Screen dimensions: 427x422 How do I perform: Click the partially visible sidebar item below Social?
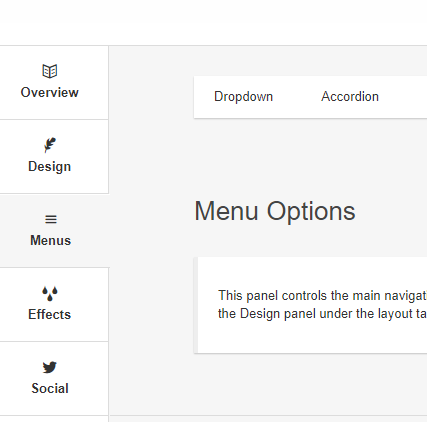(x=54, y=419)
